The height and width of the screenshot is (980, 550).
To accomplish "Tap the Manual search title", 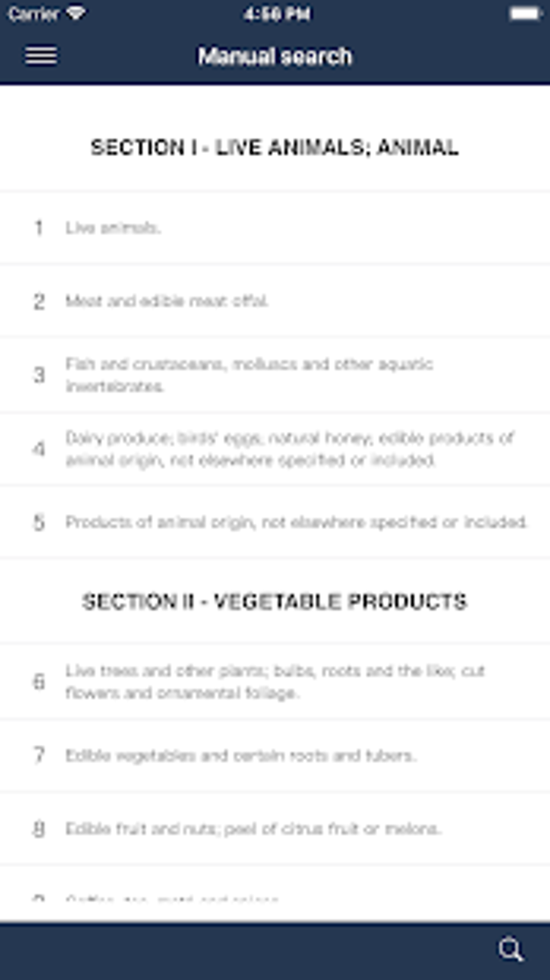I will click(x=274, y=56).
